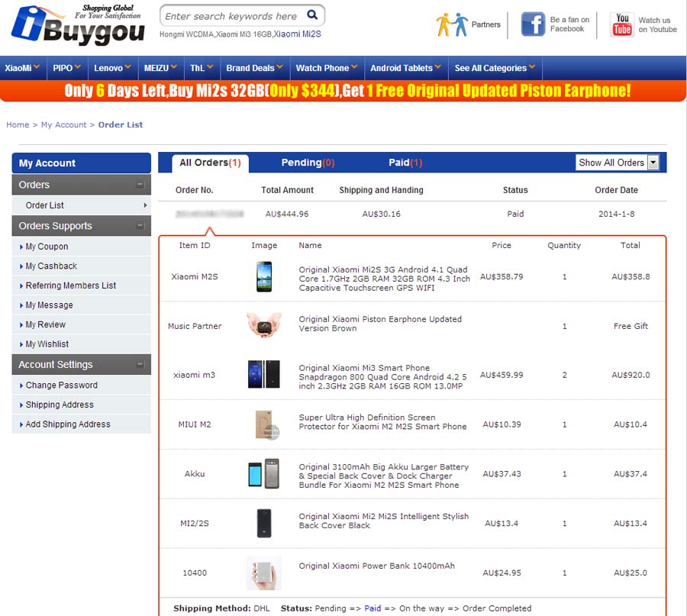Click the iBuygou logo

76,26
